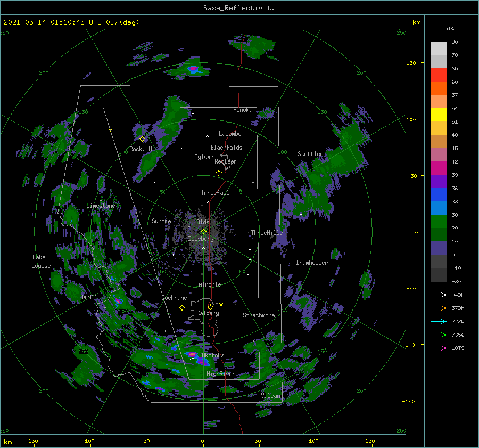The height and width of the screenshot is (448, 479).
Task: Click the Lacombe city label
Action: tap(230, 134)
